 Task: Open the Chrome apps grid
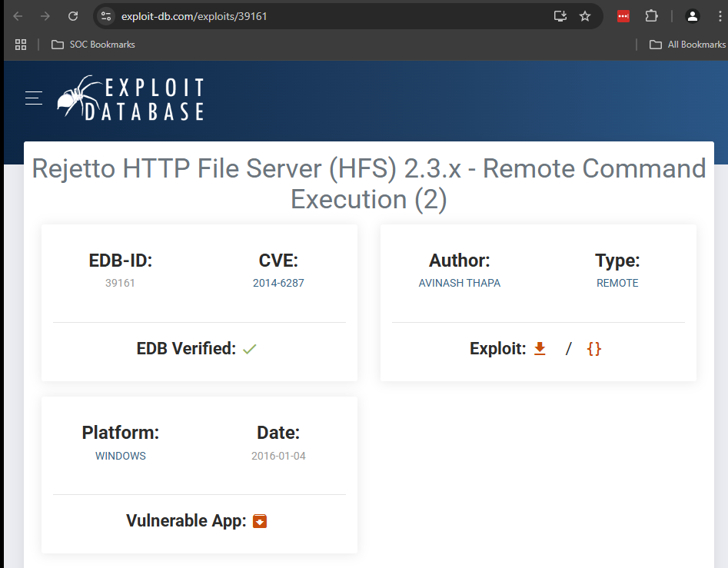[21, 45]
